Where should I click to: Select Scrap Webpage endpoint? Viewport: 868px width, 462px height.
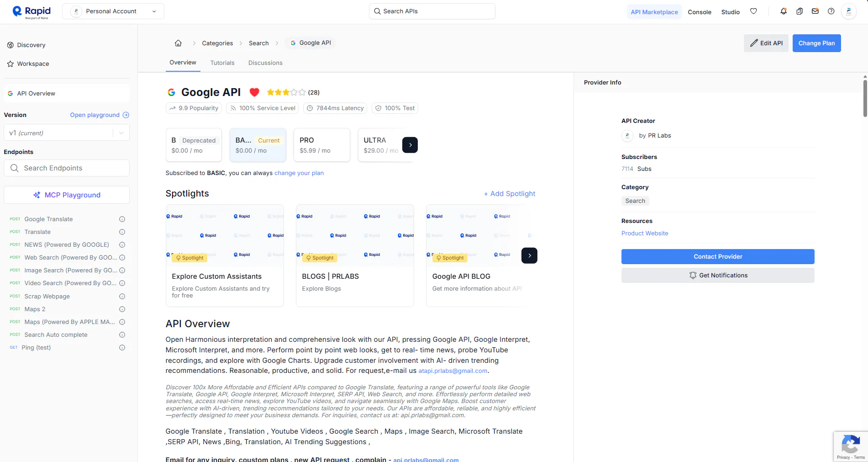point(47,297)
